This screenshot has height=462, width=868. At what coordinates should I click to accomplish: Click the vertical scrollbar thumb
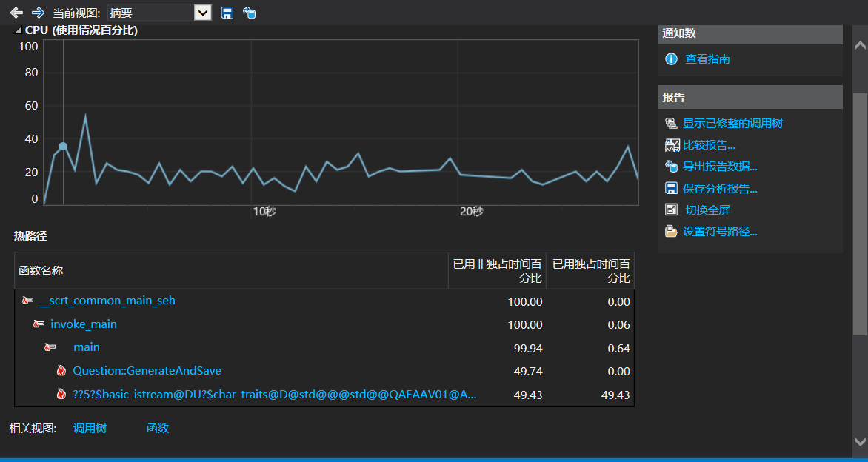861,214
